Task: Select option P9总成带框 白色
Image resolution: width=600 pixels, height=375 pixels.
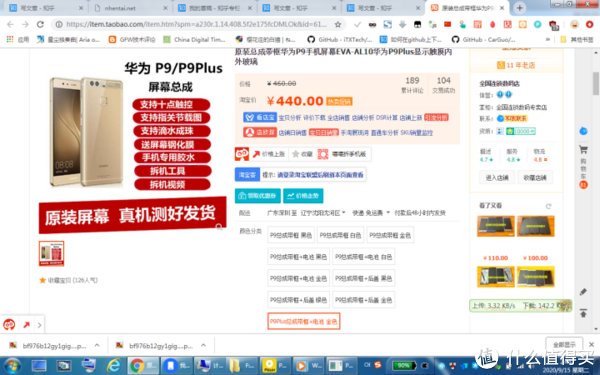Action: (x=340, y=235)
